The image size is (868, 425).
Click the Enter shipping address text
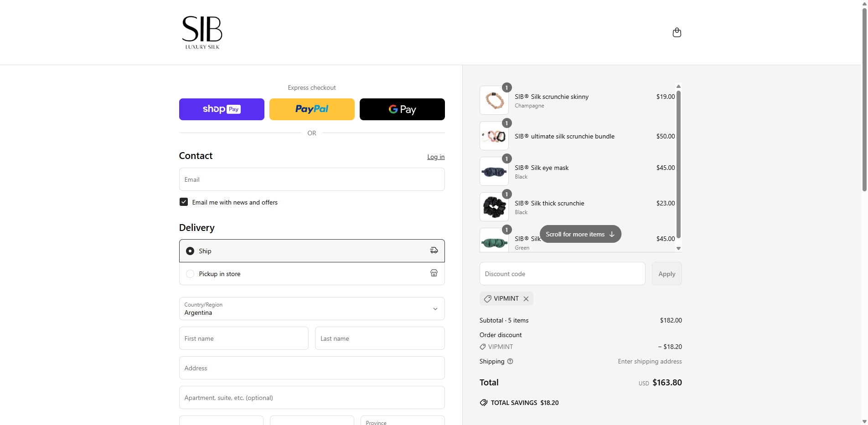click(x=650, y=361)
